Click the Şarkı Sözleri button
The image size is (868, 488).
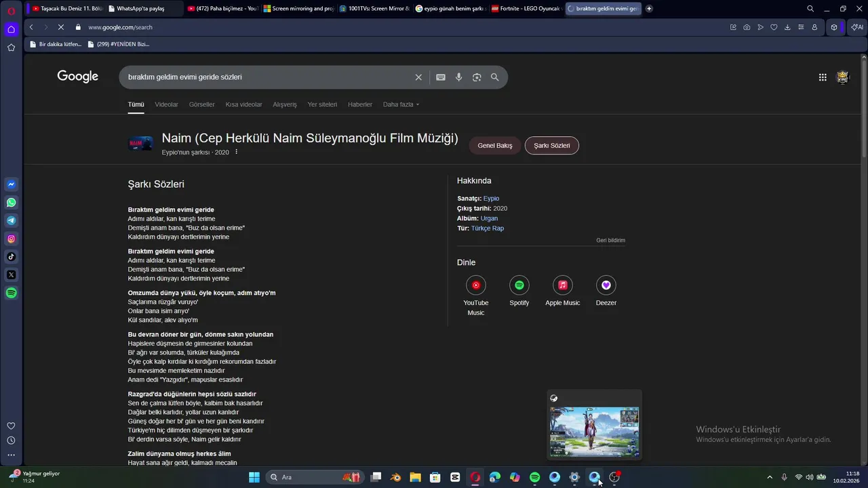click(552, 146)
